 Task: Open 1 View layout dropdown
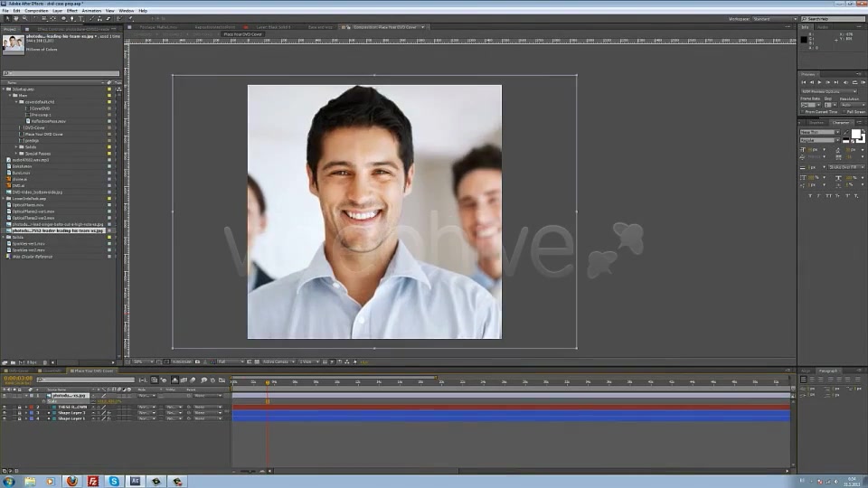point(309,361)
